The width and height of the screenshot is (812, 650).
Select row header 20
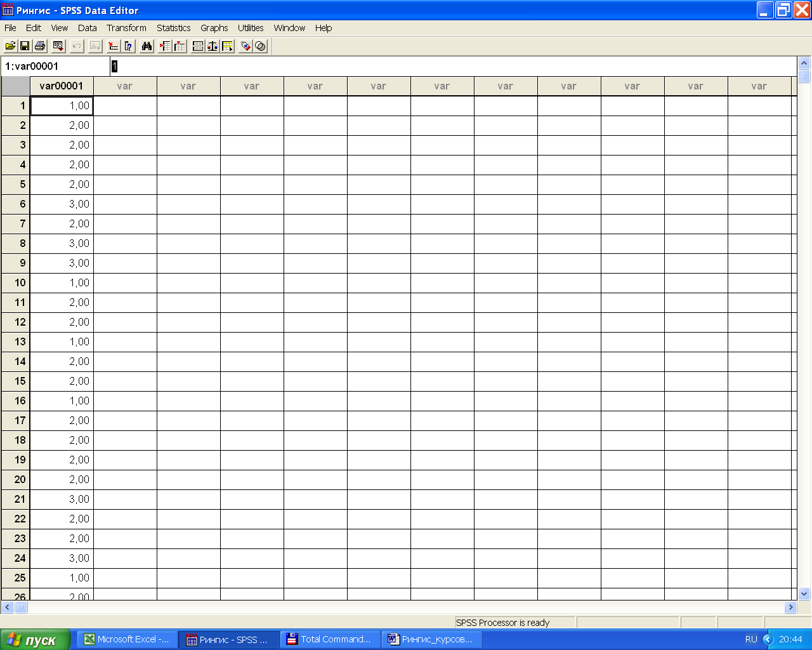pos(16,480)
